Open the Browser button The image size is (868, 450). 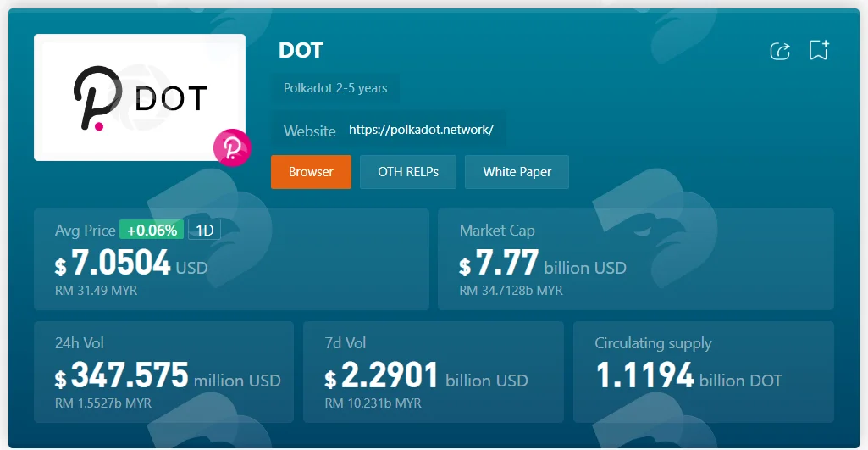311,172
